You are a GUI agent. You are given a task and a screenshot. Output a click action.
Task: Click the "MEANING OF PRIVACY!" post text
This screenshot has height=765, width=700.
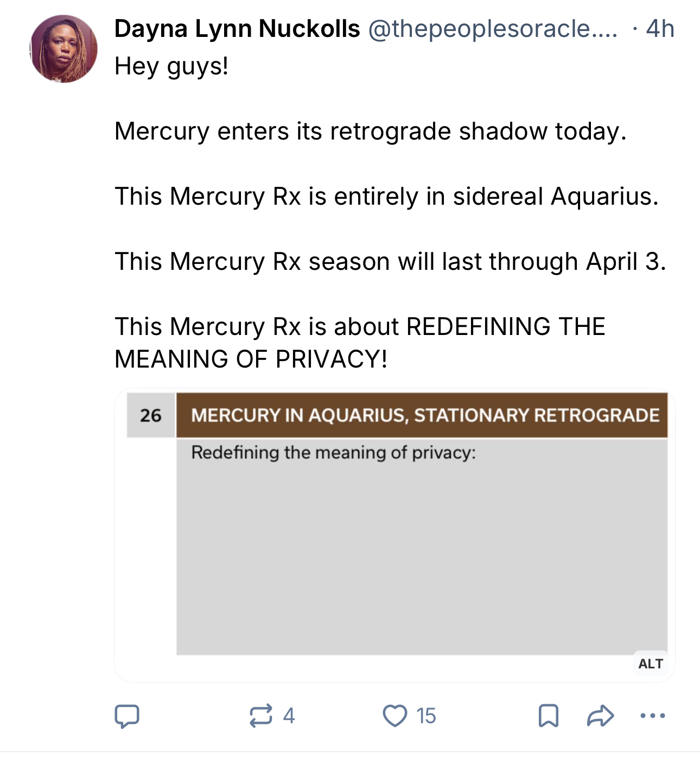(251, 359)
